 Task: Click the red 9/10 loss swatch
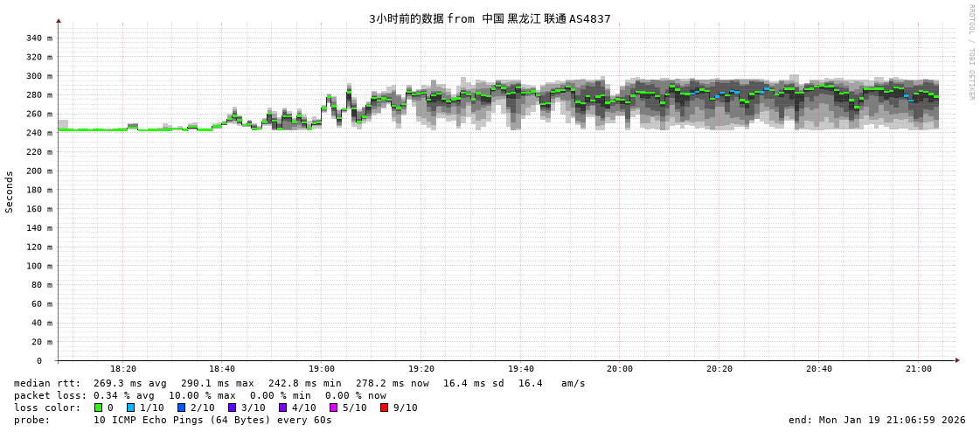click(x=385, y=408)
